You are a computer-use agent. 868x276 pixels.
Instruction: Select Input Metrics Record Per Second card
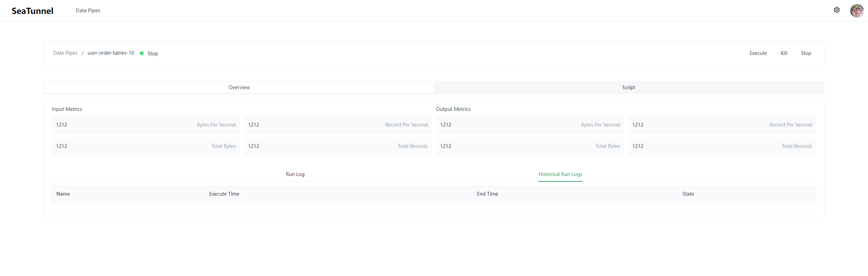338,125
